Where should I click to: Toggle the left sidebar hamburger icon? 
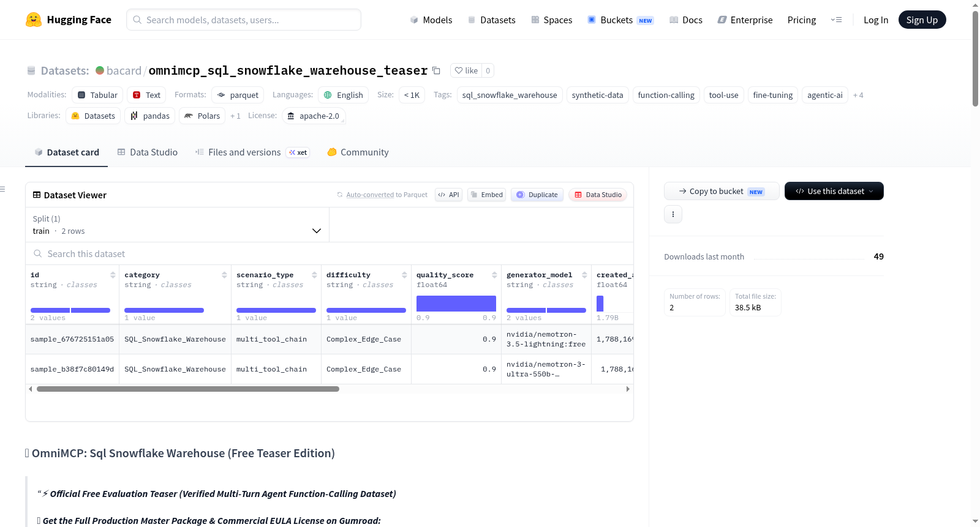[x=2, y=189]
